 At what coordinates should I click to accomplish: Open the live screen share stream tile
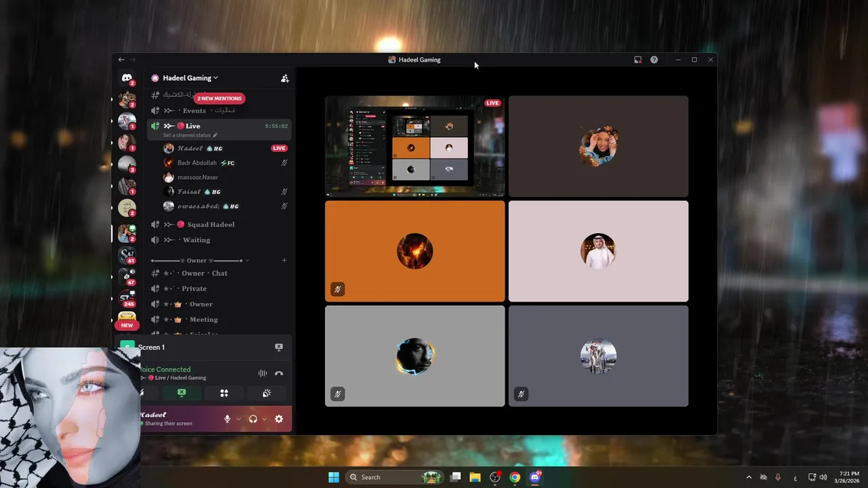(415, 146)
